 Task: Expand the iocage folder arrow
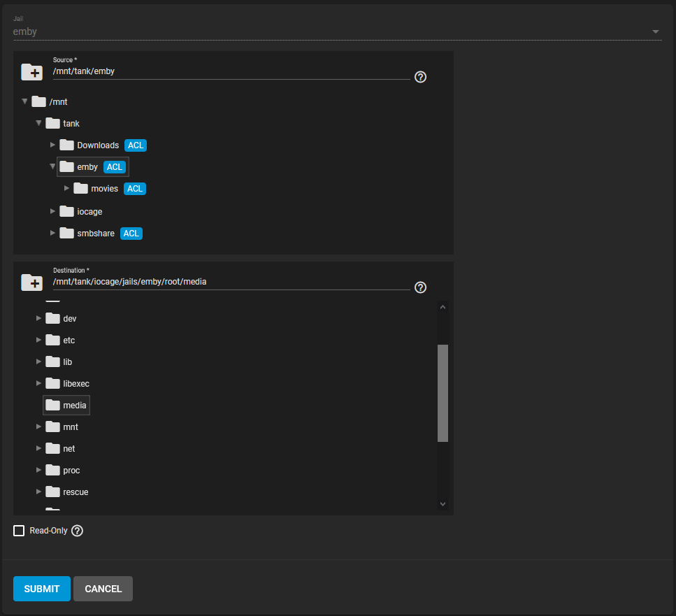pos(52,211)
